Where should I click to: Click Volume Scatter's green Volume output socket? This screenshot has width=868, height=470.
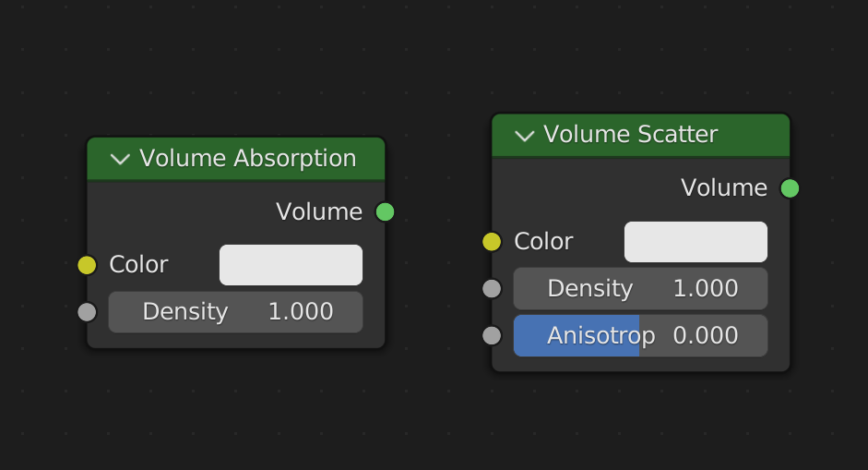790,188
